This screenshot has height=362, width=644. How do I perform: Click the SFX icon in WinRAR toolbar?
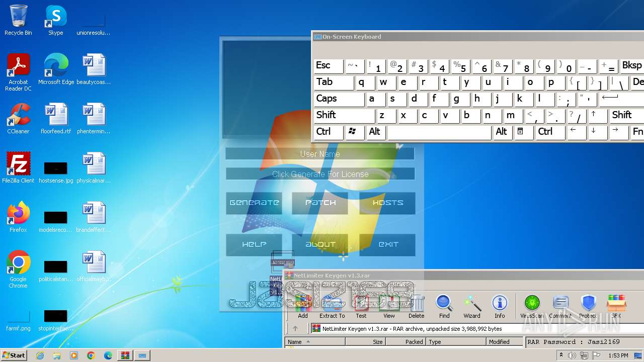pos(616,306)
